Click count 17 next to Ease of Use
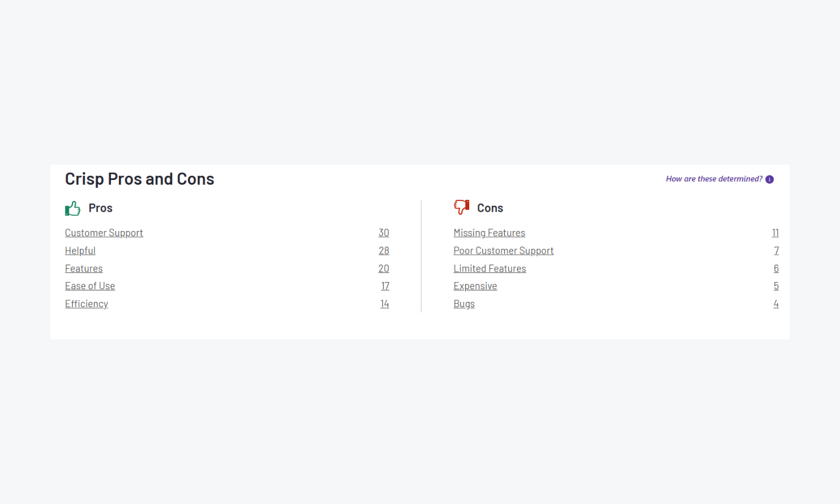The width and height of the screenshot is (840, 504). (385, 286)
